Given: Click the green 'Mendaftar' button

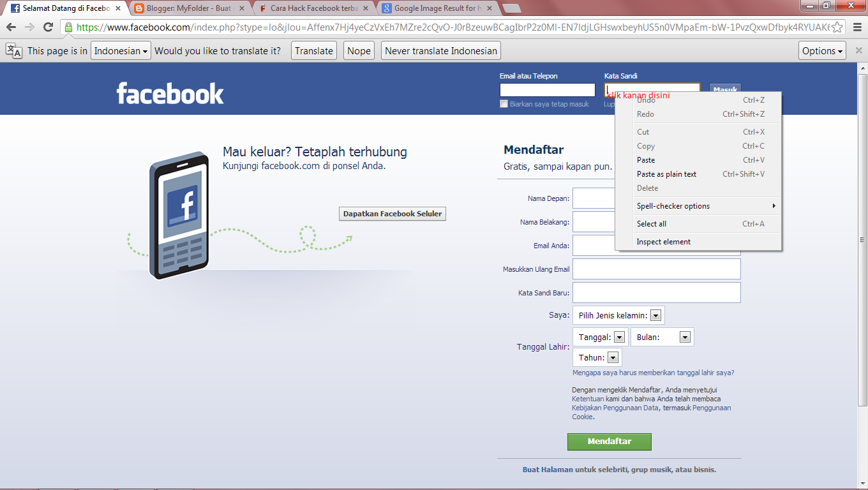Looking at the screenshot, I should point(609,441).
